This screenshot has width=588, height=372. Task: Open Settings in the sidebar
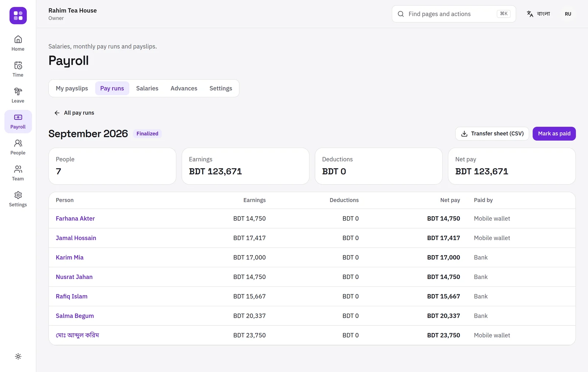click(x=18, y=199)
